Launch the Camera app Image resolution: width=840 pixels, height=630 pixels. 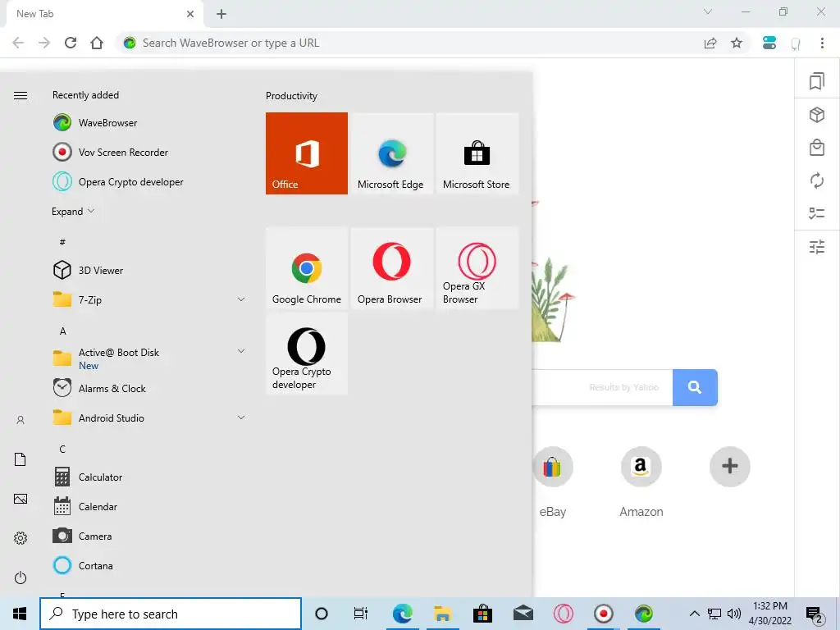tap(148, 536)
